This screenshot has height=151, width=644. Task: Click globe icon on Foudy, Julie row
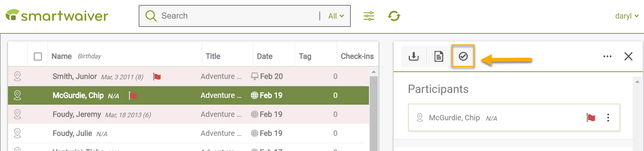[x=255, y=133]
